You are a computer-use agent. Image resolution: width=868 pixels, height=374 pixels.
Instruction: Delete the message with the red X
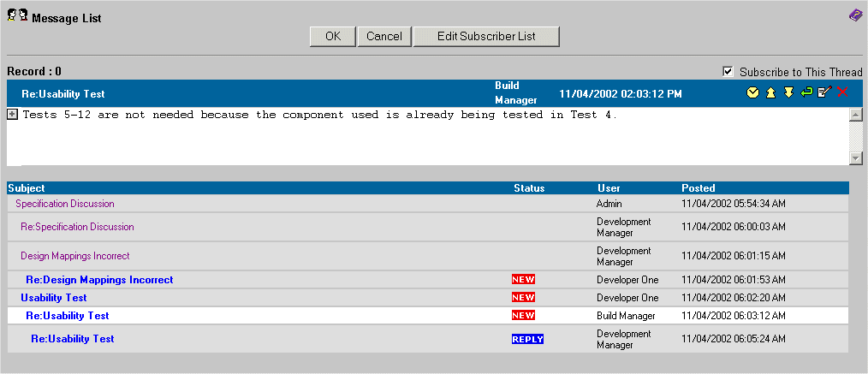coord(842,92)
